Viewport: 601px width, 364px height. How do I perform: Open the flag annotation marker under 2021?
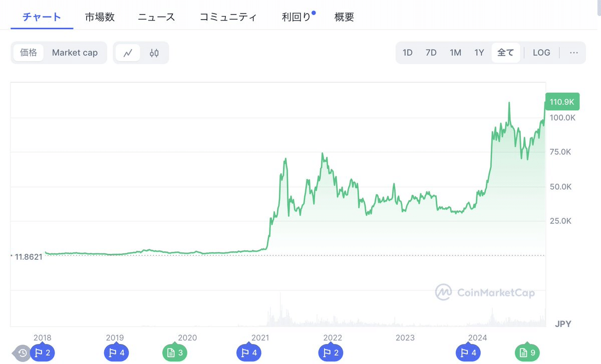point(249,353)
